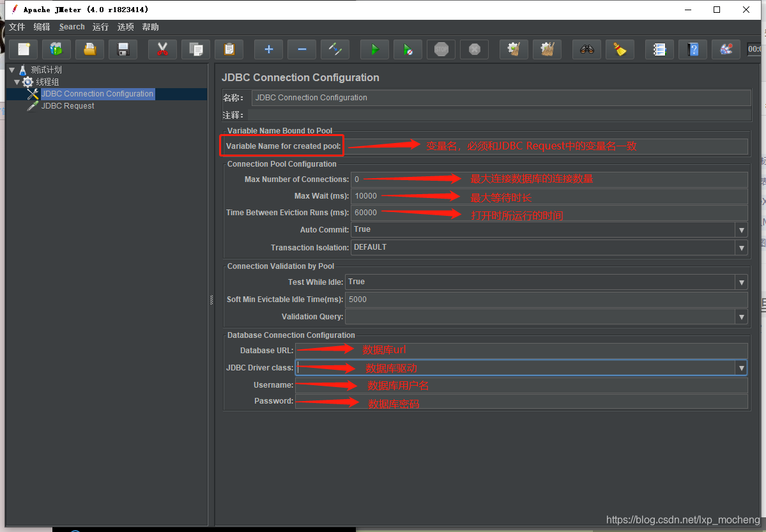Open the Auto Commit dropdown
766x532 pixels.
click(x=742, y=230)
